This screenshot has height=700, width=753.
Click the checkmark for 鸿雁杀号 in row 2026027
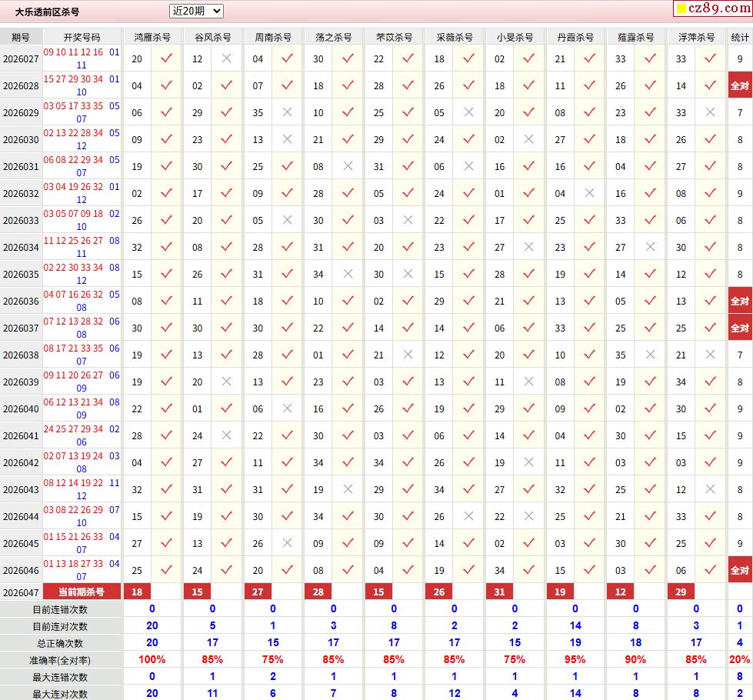(x=166, y=58)
